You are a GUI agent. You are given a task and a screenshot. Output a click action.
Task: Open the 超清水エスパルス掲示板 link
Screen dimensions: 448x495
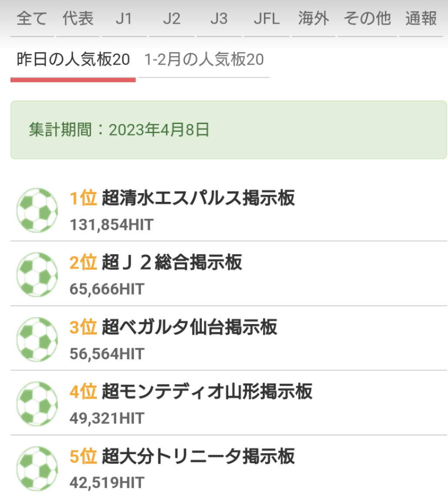coord(198,198)
